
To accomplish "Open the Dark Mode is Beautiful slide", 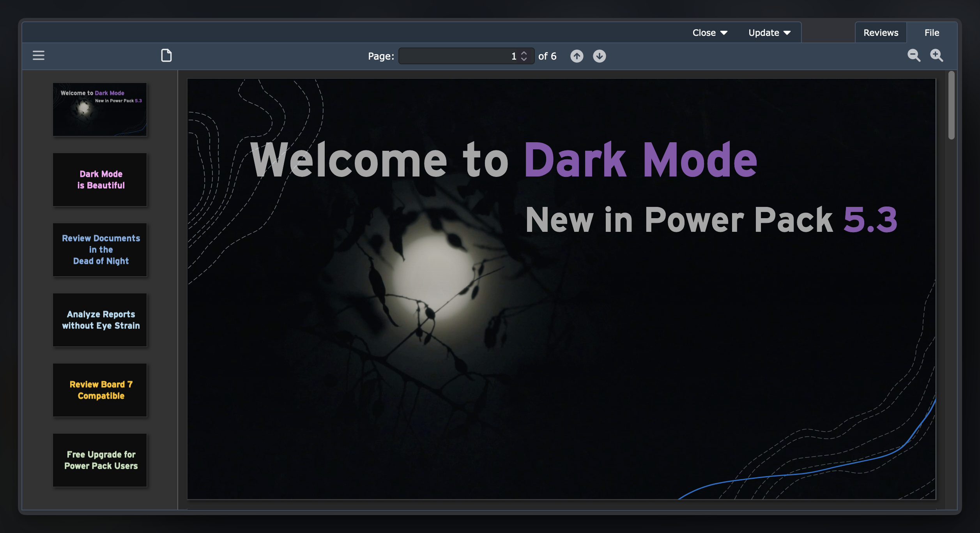I will [x=100, y=180].
